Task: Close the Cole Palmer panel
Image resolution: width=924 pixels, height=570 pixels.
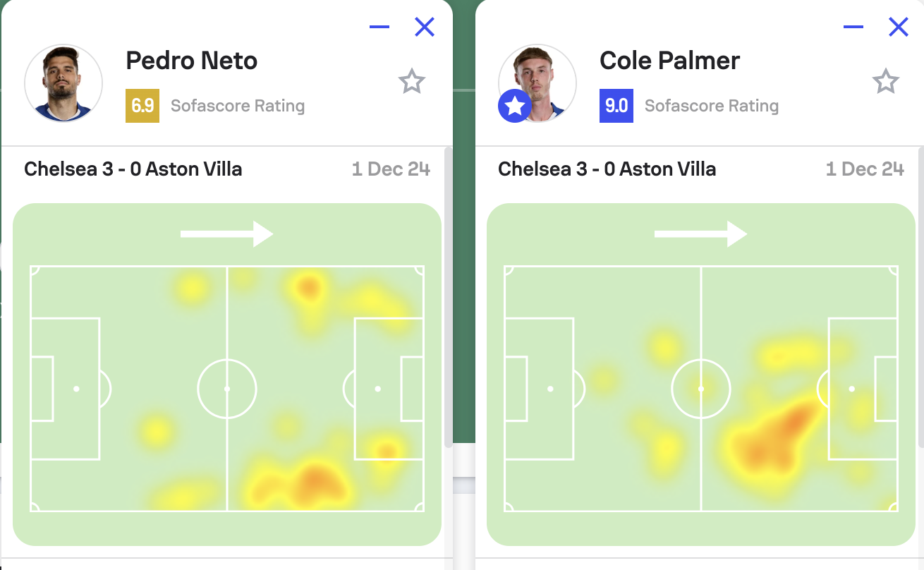Action: pos(899,27)
